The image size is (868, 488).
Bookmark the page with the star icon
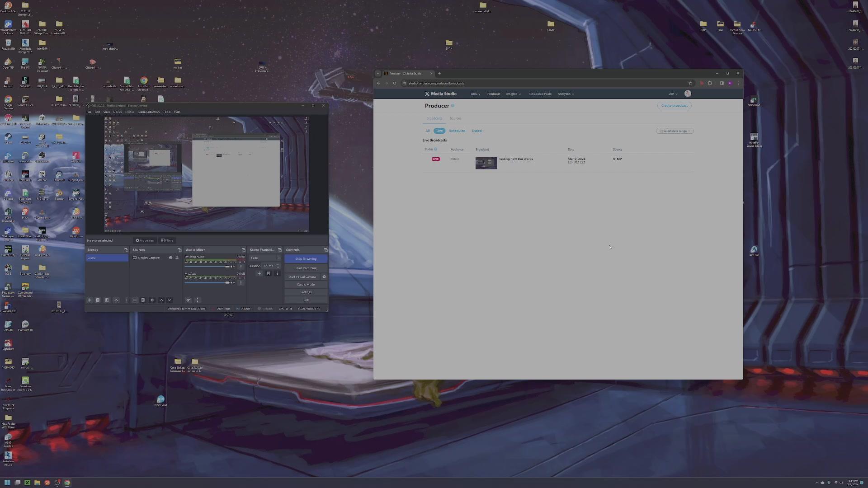(x=690, y=83)
